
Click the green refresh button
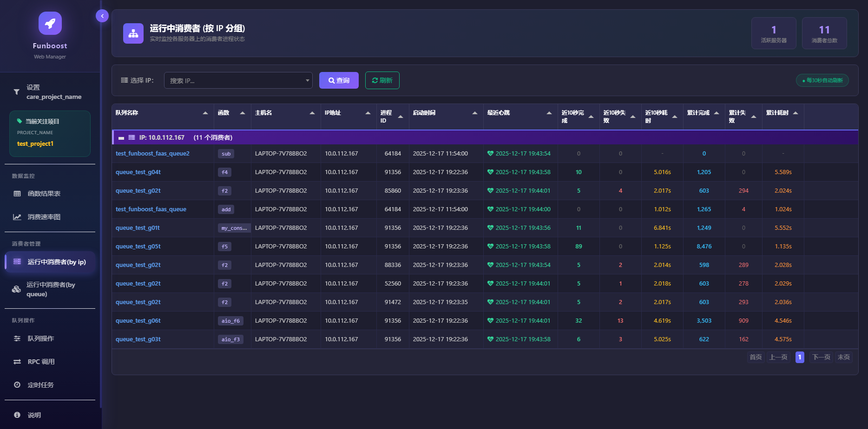click(382, 80)
